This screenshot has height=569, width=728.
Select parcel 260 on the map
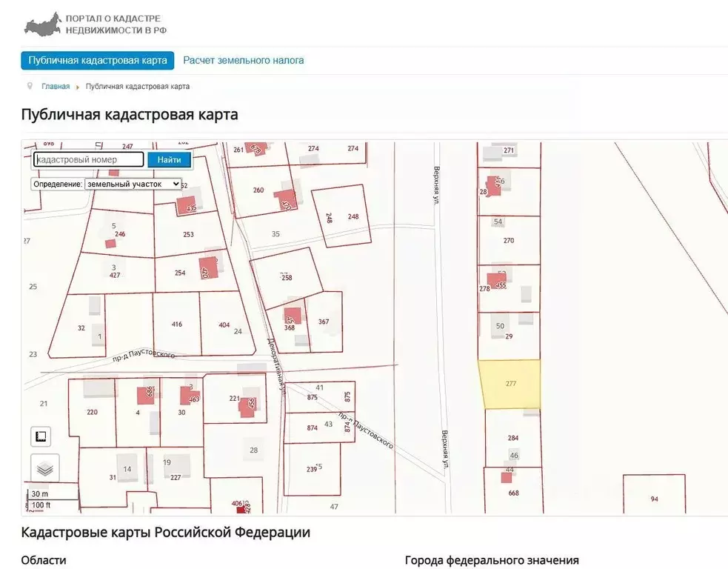(258, 190)
